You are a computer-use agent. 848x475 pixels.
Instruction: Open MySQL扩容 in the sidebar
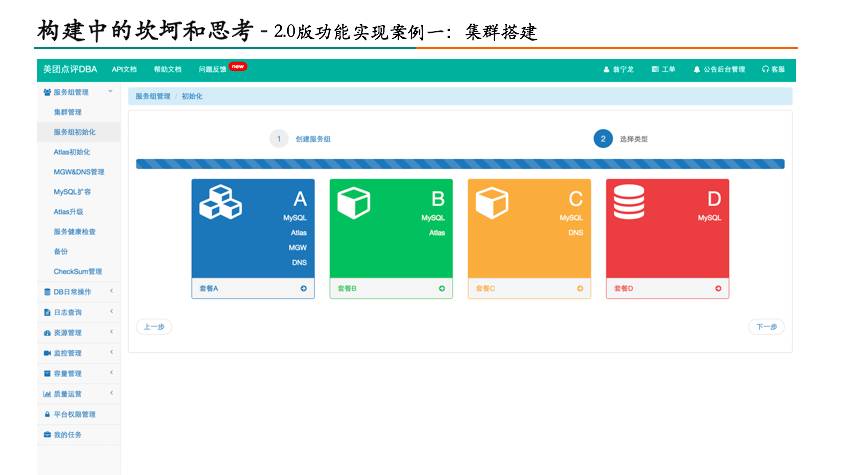click(x=72, y=192)
